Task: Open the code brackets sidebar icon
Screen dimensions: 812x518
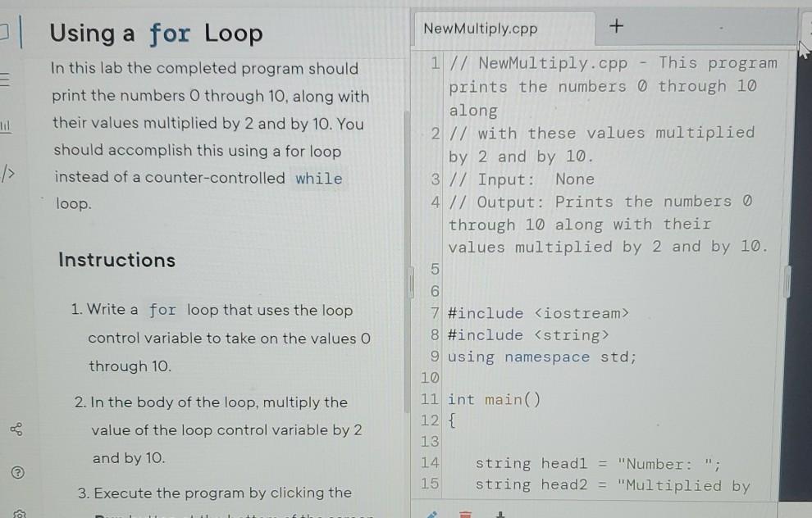Action: (7, 174)
